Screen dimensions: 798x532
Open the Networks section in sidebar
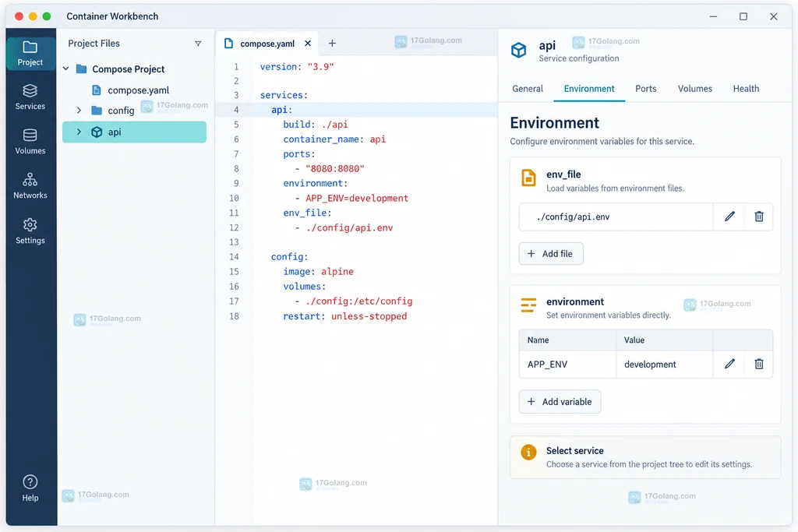click(x=30, y=186)
